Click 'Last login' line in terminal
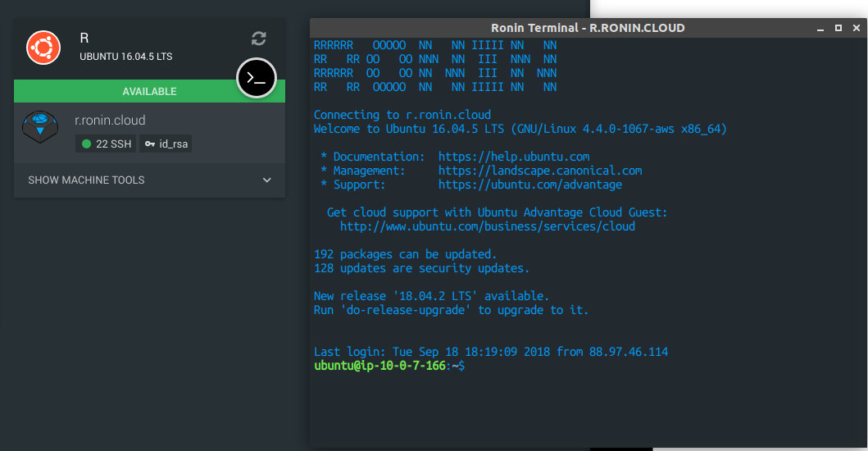The width and height of the screenshot is (868, 451). tap(491, 352)
